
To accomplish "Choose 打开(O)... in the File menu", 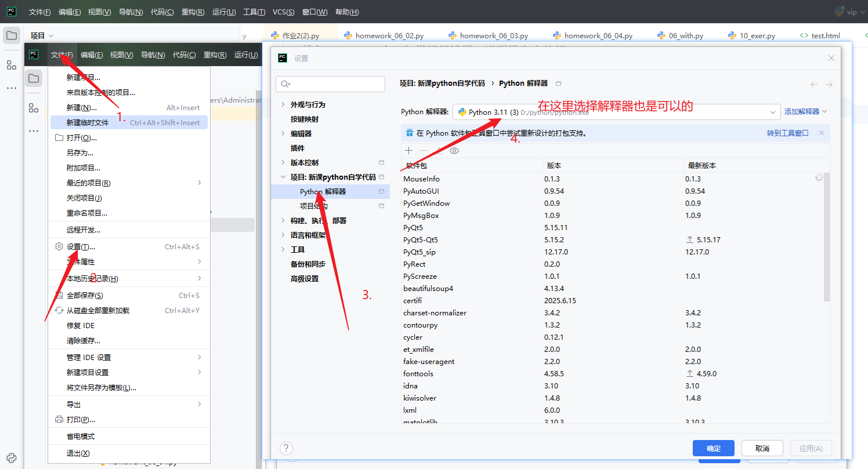I will pos(128,137).
